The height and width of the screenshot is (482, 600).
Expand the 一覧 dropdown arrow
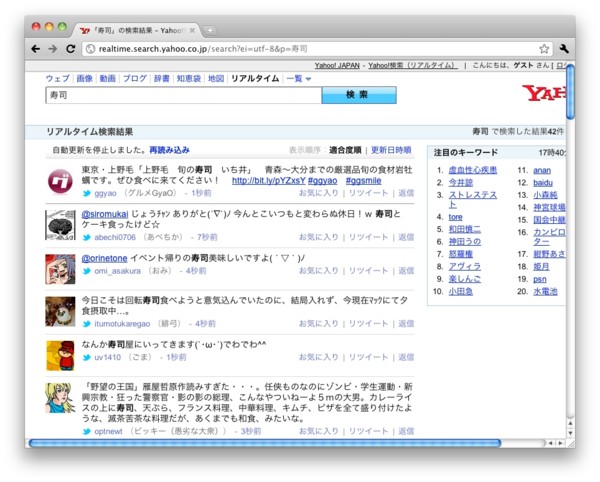point(308,79)
